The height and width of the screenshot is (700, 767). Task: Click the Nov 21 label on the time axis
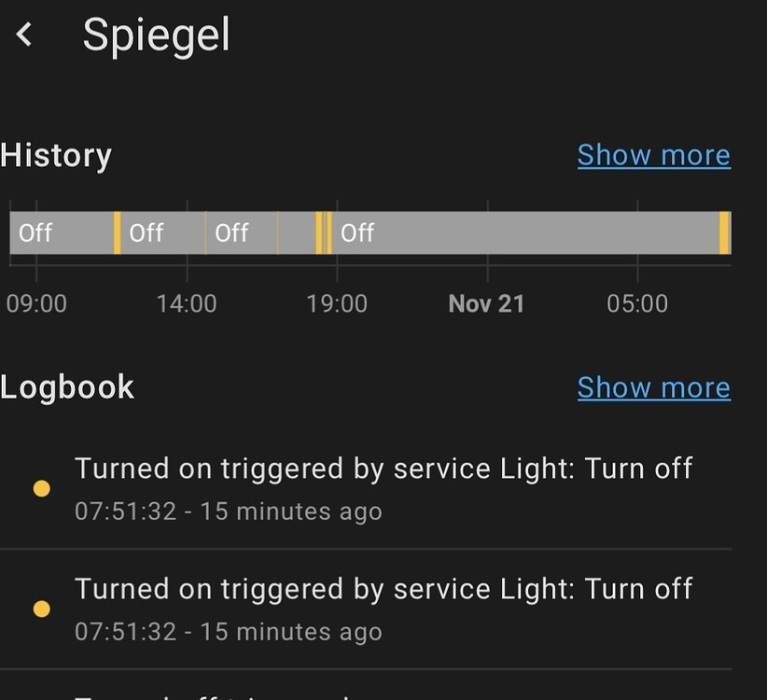coord(485,303)
